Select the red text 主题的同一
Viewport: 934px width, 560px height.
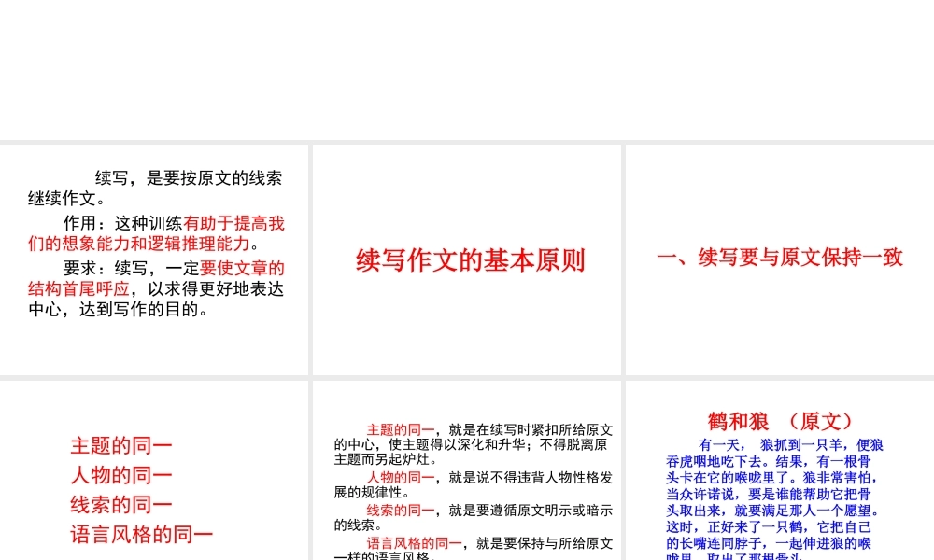pyautogui.click(x=120, y=446)
